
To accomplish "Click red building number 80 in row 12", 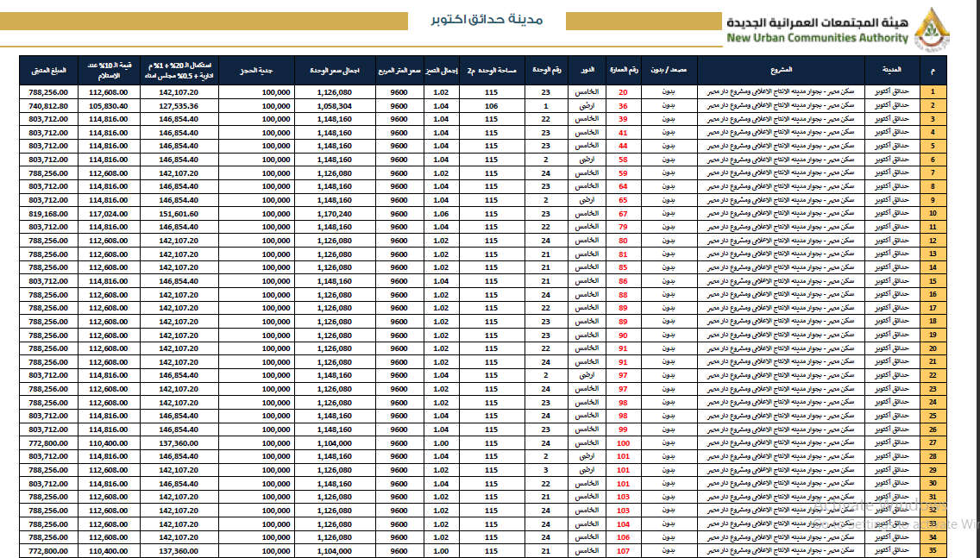I will tap(623, 241).
